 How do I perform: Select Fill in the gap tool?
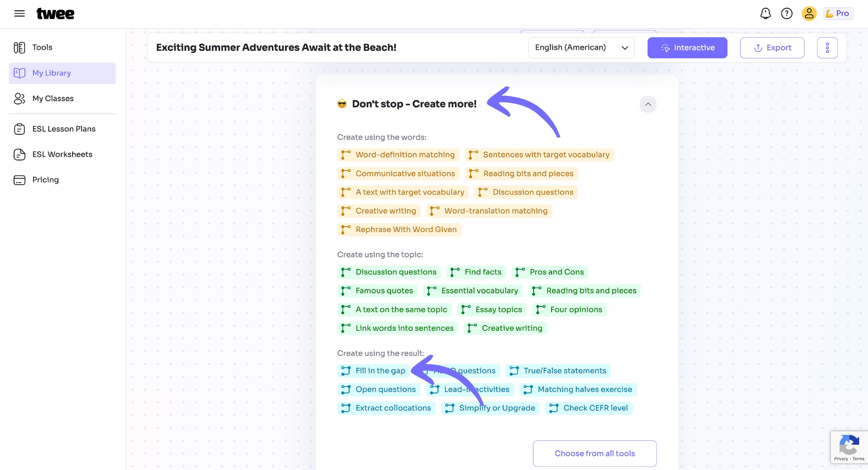373,371
